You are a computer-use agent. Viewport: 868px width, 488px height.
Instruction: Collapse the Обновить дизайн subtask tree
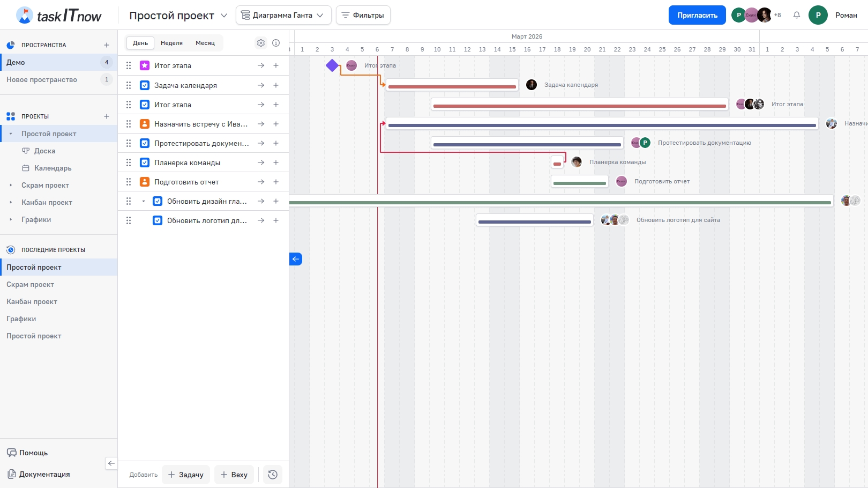click(144, 201)
